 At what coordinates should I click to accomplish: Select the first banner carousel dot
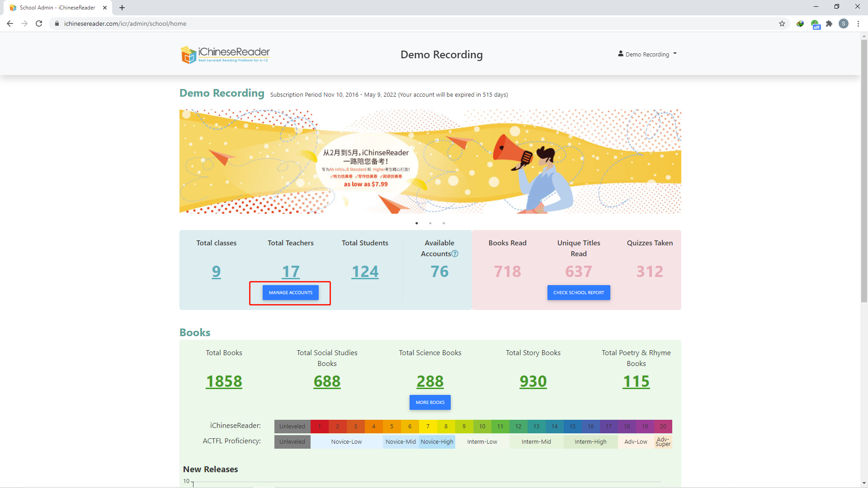(x=417, y=223)
